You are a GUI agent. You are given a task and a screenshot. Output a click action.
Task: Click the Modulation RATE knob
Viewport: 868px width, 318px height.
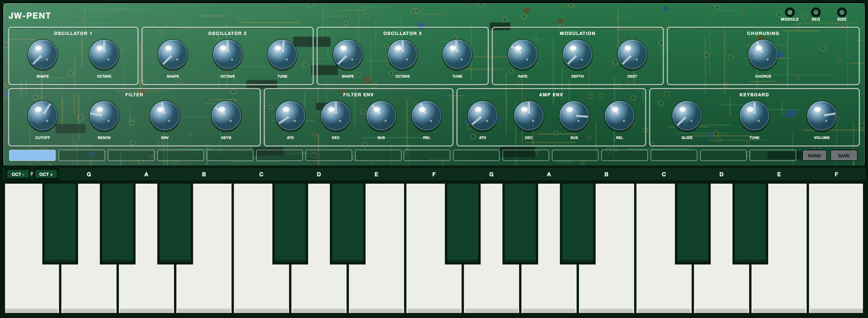522,55
